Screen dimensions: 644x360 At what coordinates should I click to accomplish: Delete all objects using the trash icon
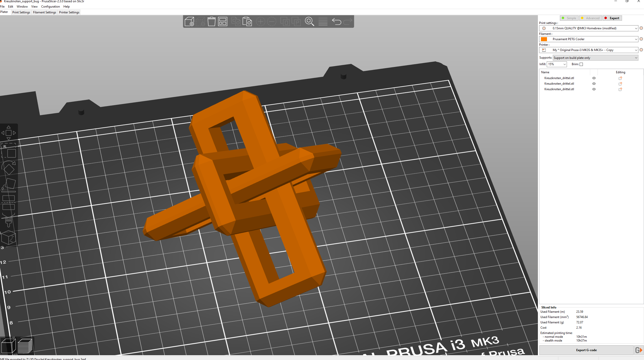pyautogui.click(x=212, y=21)
